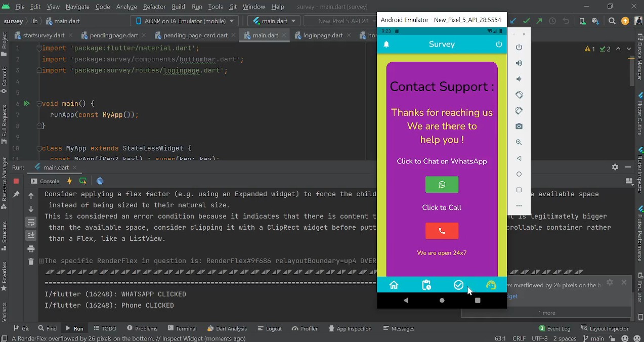Click the emulator sidebar overview square
The image size is (644, 342).
tap(519, 190)
